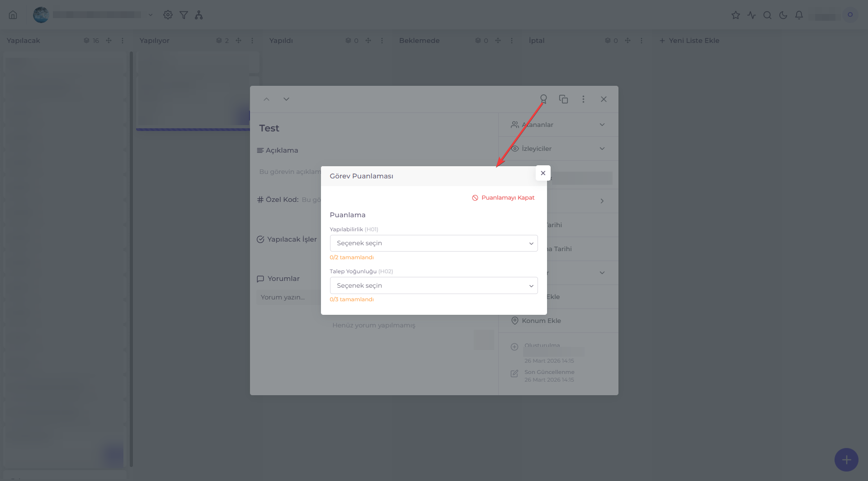Toggle dark mode moon icon
The image size is (868, 481).
(x=783, y=15)
